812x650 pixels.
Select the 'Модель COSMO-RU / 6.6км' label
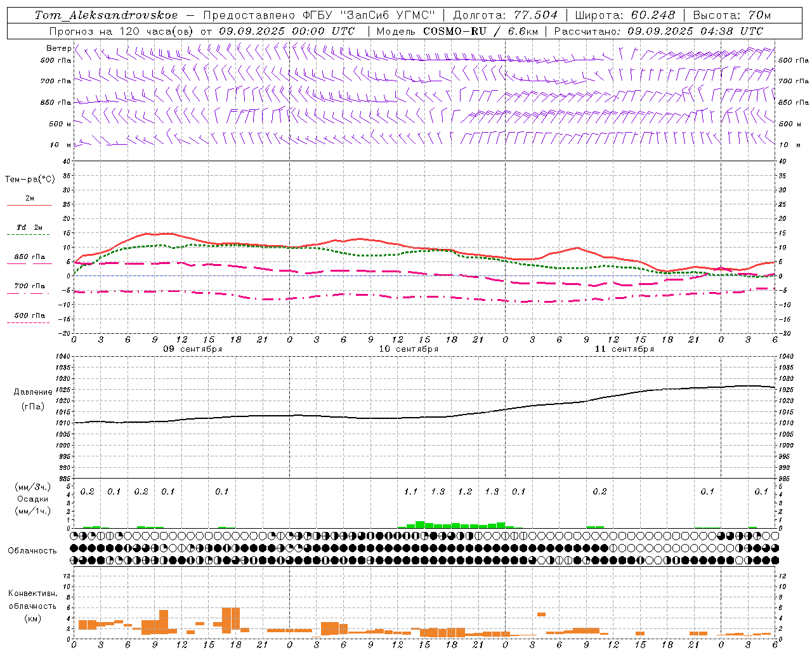[457, 31]
